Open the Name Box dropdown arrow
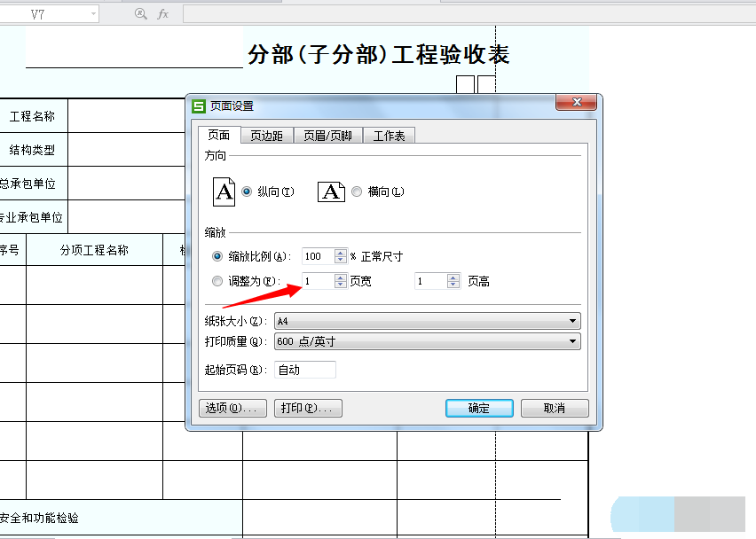The height and width of the screenshot is (539, 756). click(93, 14)
